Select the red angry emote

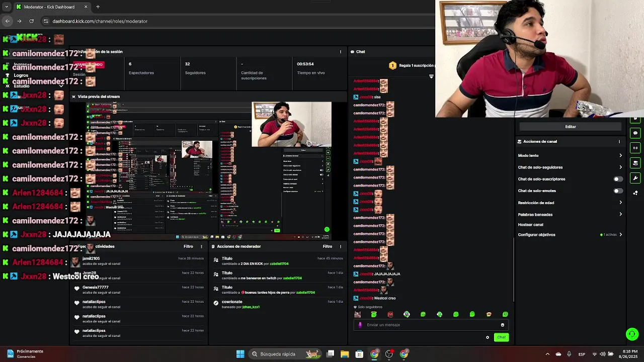click(390, 314)
